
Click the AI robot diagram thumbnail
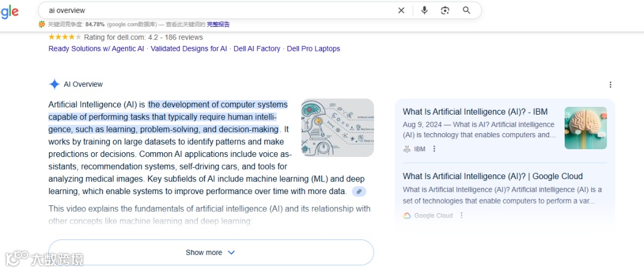click(x=337, y=128)
